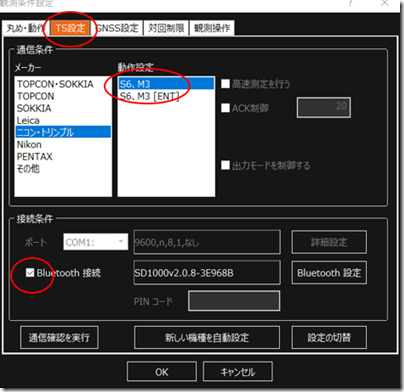
Task: Select その他 in the maker list
Action: 63,168
